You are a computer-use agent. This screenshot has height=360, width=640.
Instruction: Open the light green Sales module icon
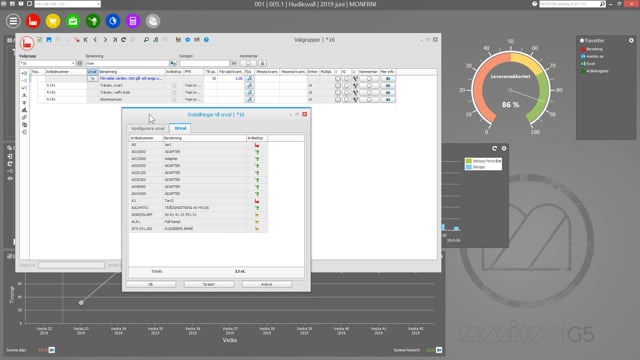pos(73,21)
